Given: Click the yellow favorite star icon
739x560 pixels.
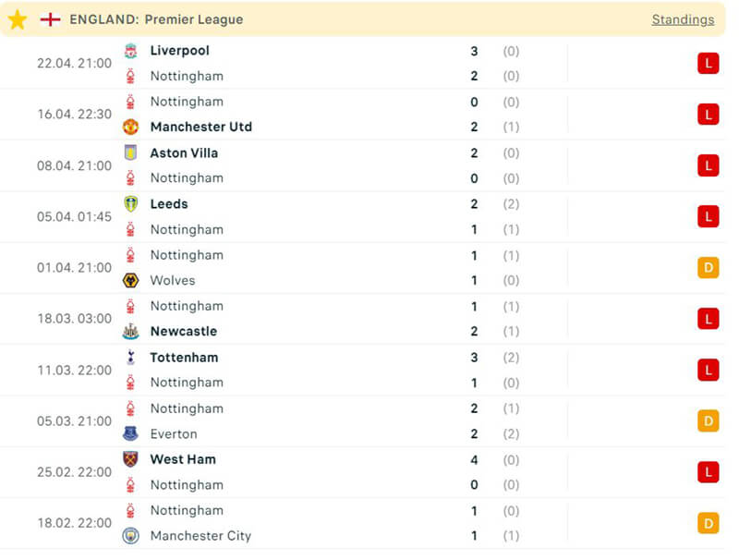Looking at the screenshot, I should (x=17, y=19).
